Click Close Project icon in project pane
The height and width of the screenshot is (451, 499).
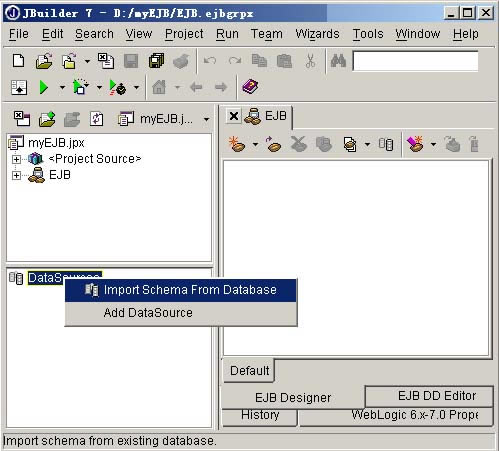pyautogui.click(x=22, y=119)
